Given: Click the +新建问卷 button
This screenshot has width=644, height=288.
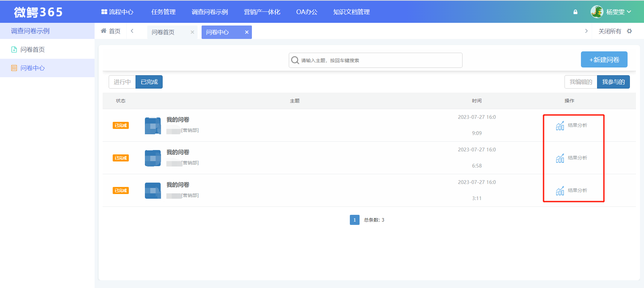Looking at the screenshot, I should click(604, 60).
